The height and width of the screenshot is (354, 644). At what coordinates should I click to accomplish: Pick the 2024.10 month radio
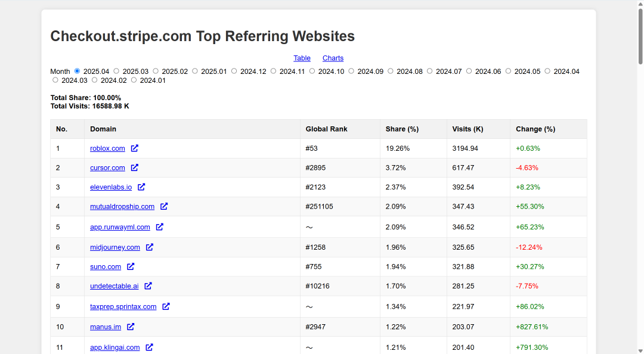312,71
